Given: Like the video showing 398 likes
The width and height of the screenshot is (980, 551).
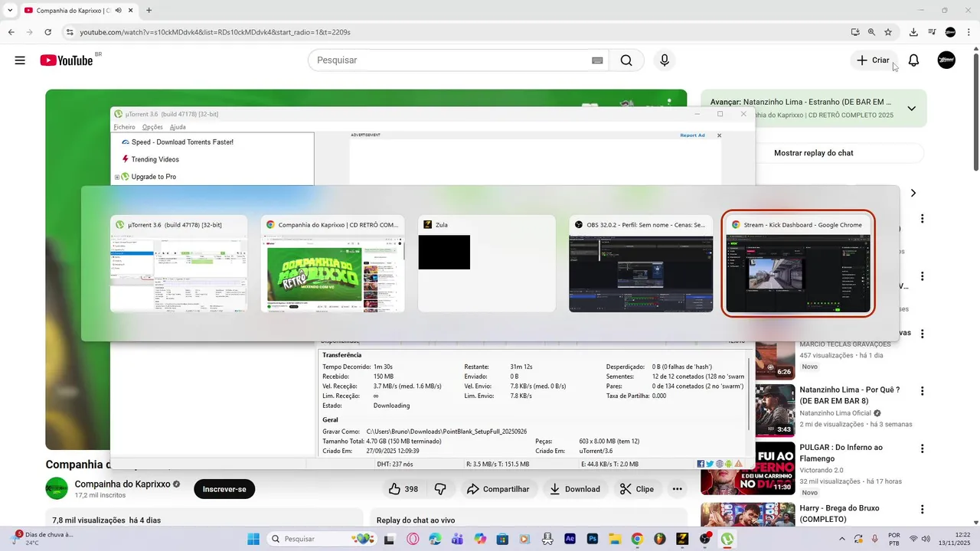Looking at the screenshot, I should 403,489.
